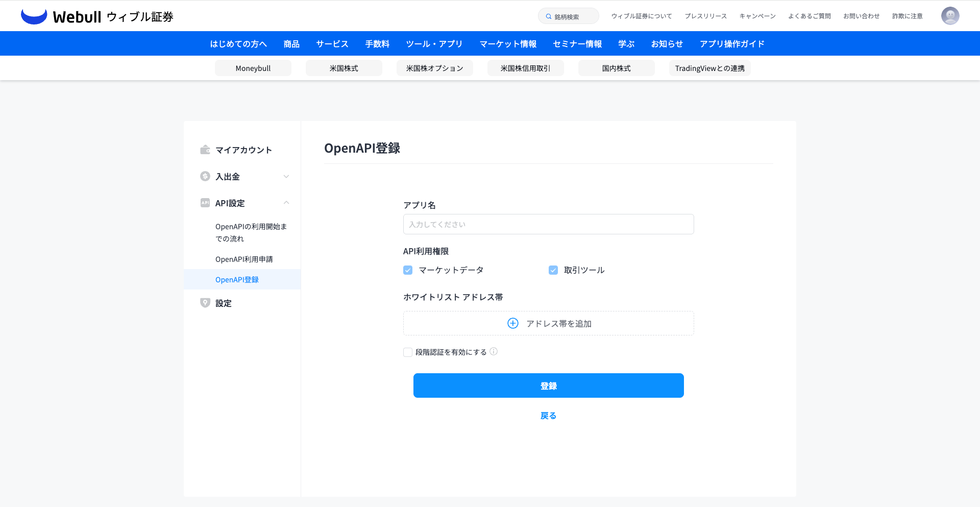Expand the 入出金 sidebar section

tap(286, 177)
